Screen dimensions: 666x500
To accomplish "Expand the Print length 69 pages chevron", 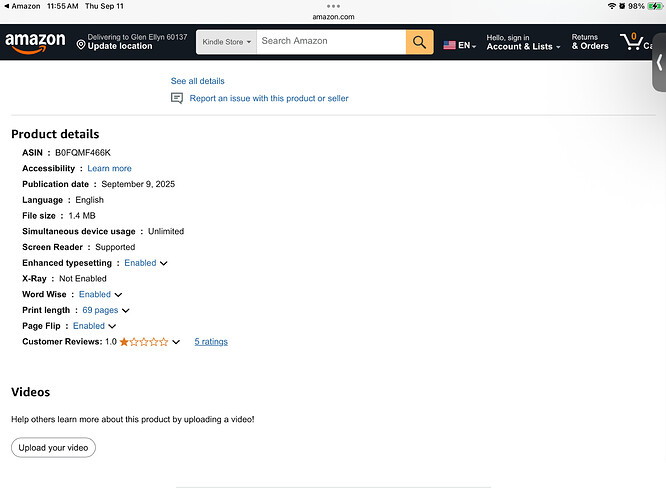I will pyautogui.click(x=126, y=311).
